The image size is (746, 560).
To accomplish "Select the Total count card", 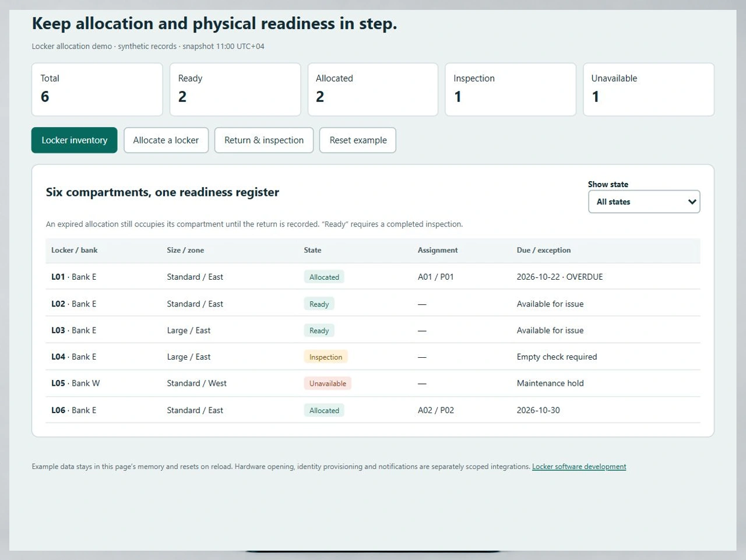I will [97, 89].
